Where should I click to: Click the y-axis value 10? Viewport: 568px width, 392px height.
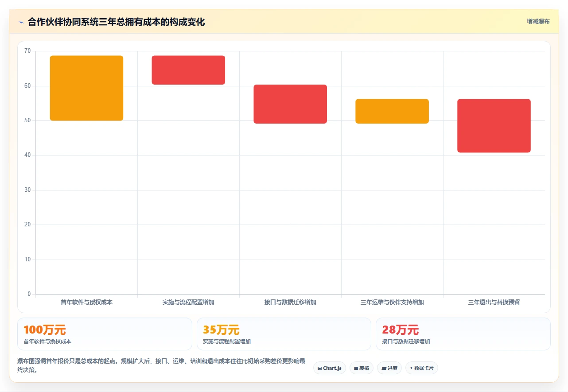27,260
